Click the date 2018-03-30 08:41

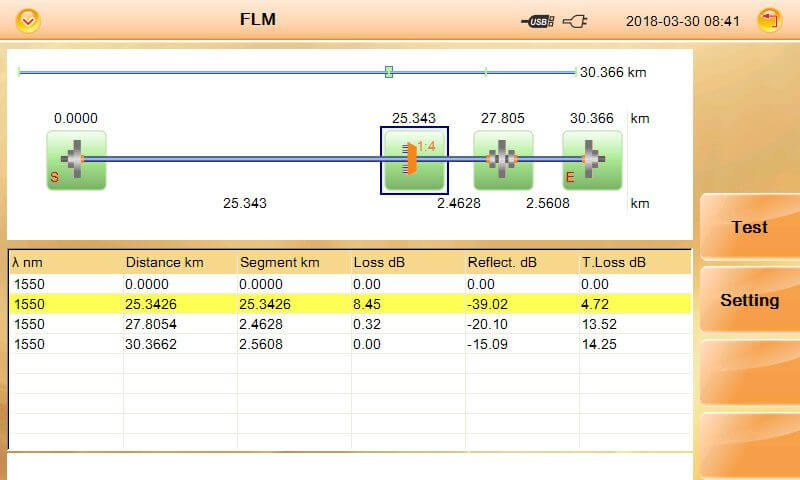pos(683,21)
